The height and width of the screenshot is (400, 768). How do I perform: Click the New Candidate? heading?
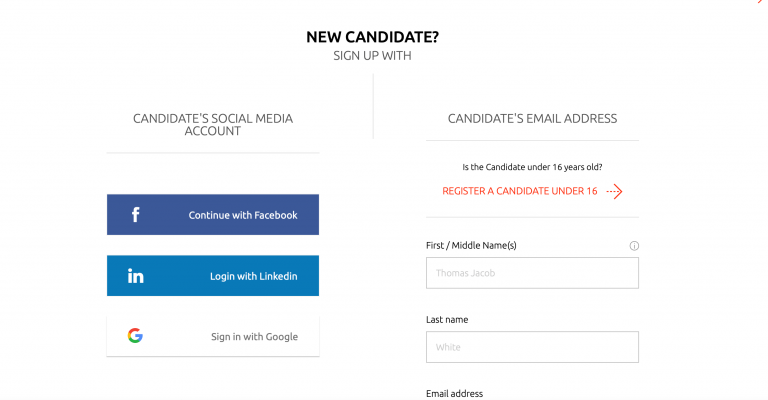coord(372,37)
